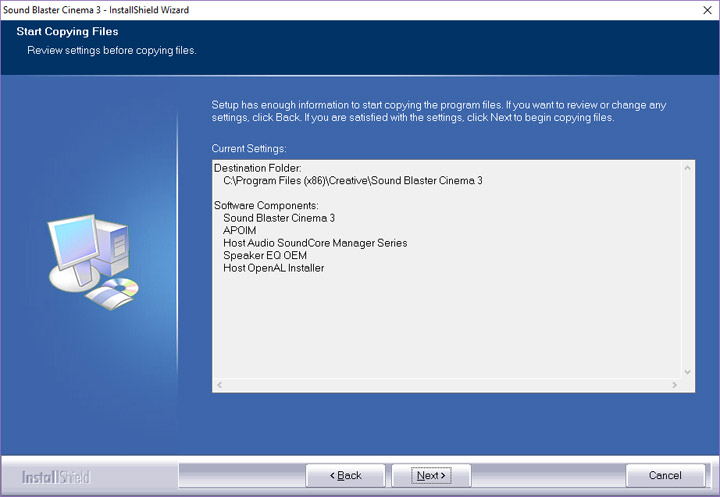Select the 'Speaker EQ OEM' line
Image resolution: width=720 pixels, height=497 pixels.
click(x=265, y=255)
